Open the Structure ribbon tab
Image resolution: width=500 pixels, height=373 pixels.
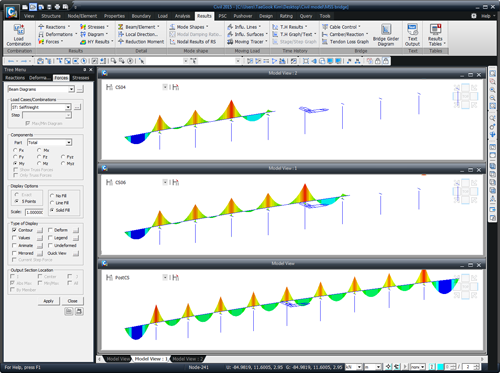click(51, 16)
